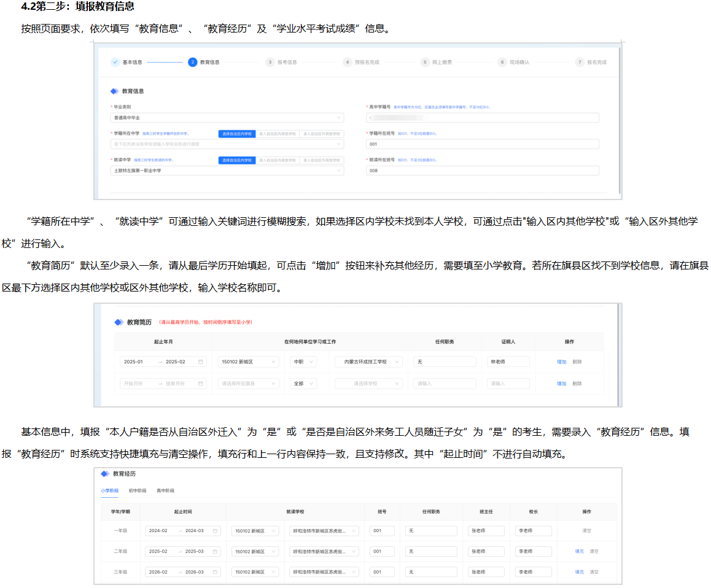
Task: Click 证明人 field containing 林老师
Action: (x=508, y=362)
